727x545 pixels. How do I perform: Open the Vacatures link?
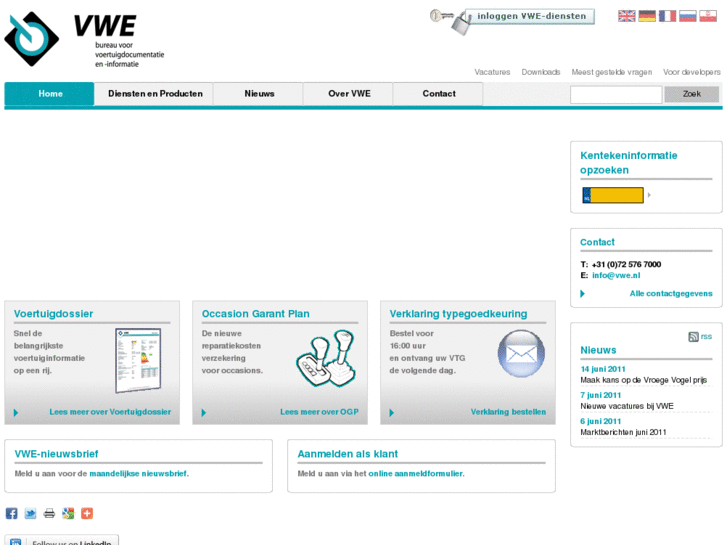[x=492, y=72]
